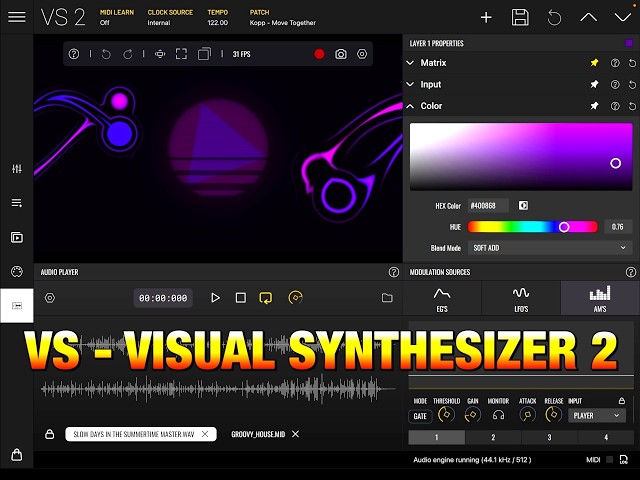Open the MIDI Learn Off setting
Screen dimensions: 640x480
117,18
